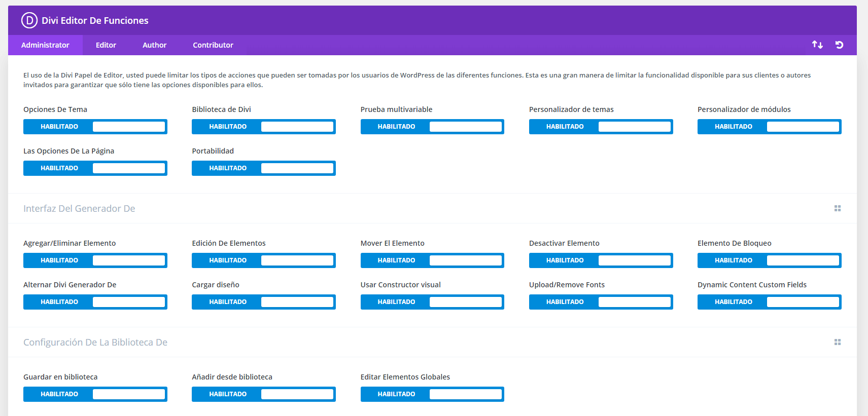Toggle Prueba multivariable switch
Image resolution: width=868 pixels, height=416 pixels.
click(x=432, y=127)
